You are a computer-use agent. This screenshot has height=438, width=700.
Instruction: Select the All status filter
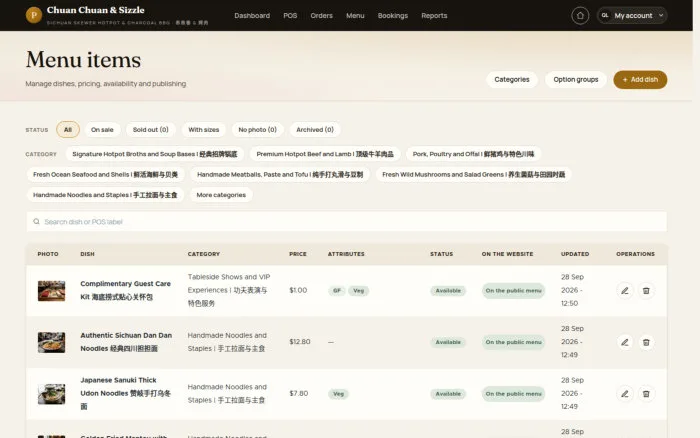pyautogui.click(x=68, y=129)
